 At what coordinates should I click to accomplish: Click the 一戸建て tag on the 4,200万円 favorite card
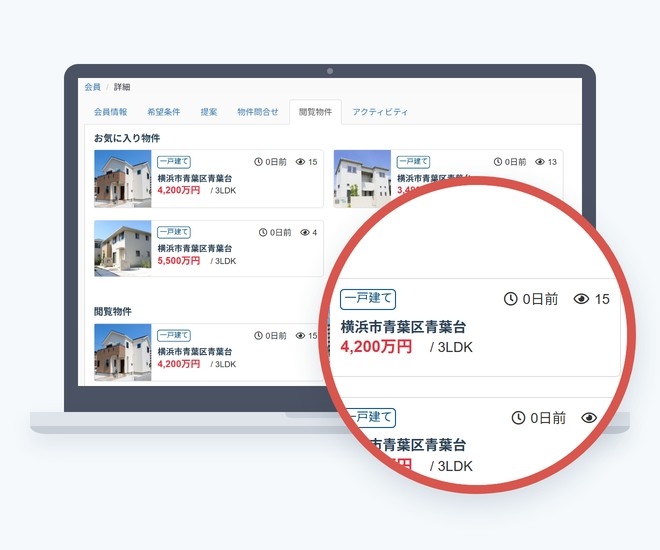click(174, 162)
